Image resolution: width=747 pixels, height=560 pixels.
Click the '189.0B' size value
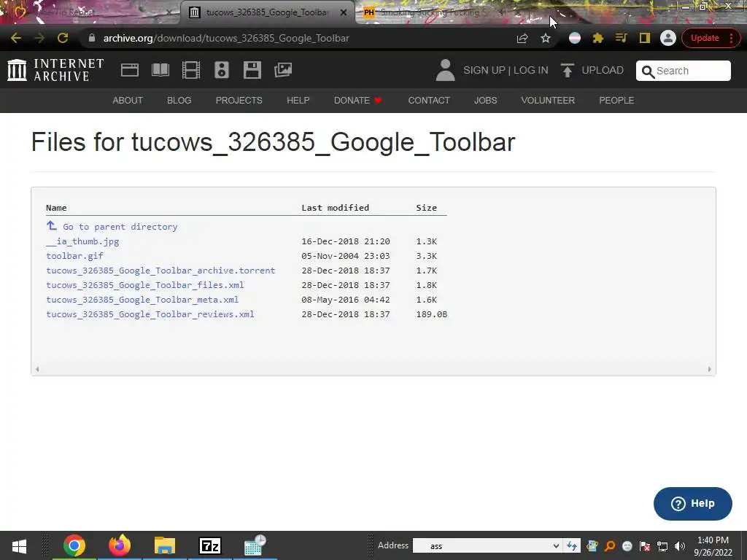pos(432,314)
